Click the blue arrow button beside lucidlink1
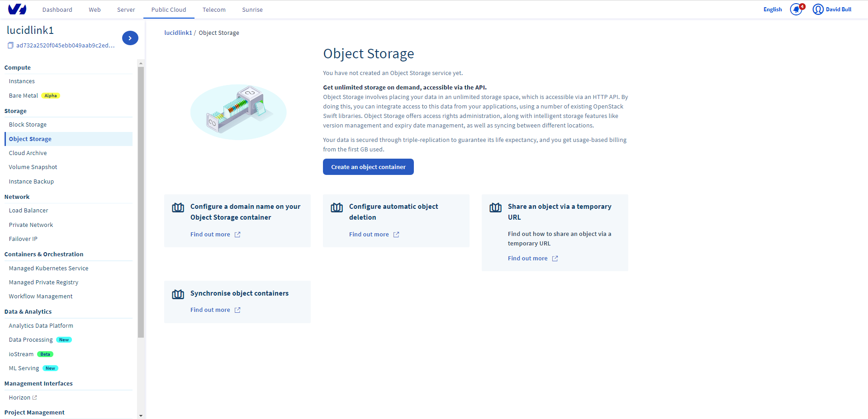This screenshot has height=419, width=868. point(130,38)
